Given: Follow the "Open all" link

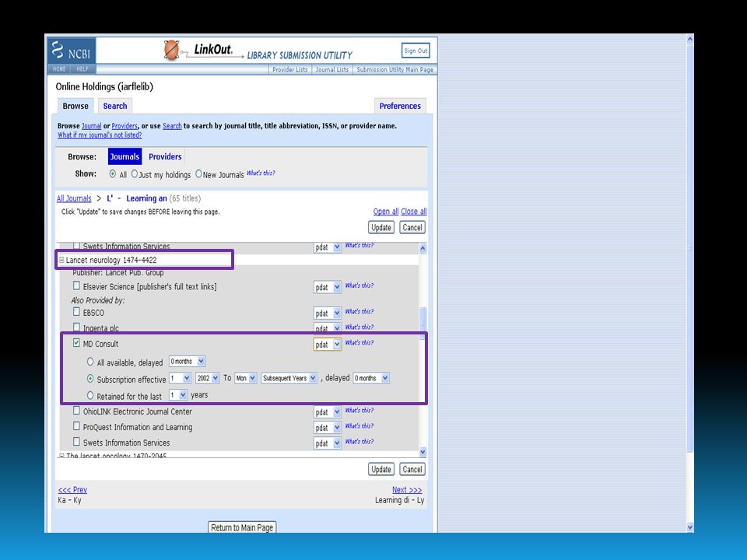Looking at the screenshot, I should [386, 212].
